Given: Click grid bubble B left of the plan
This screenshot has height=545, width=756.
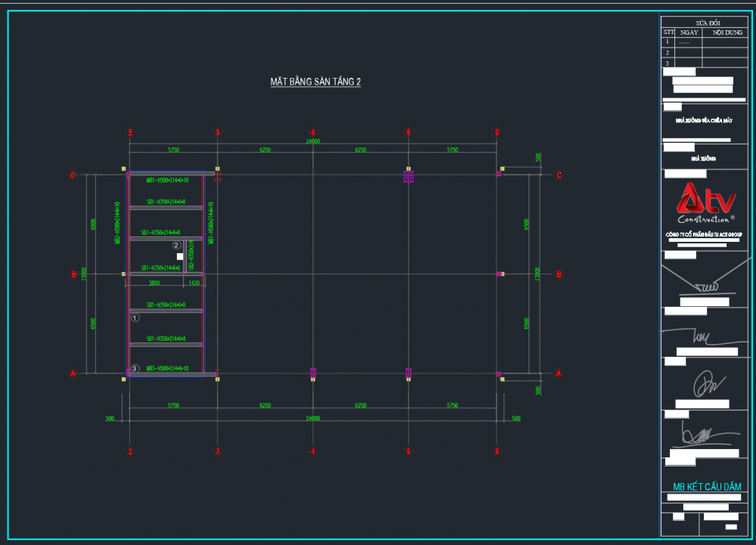Looking at the screenshot, I should (73, 274).
